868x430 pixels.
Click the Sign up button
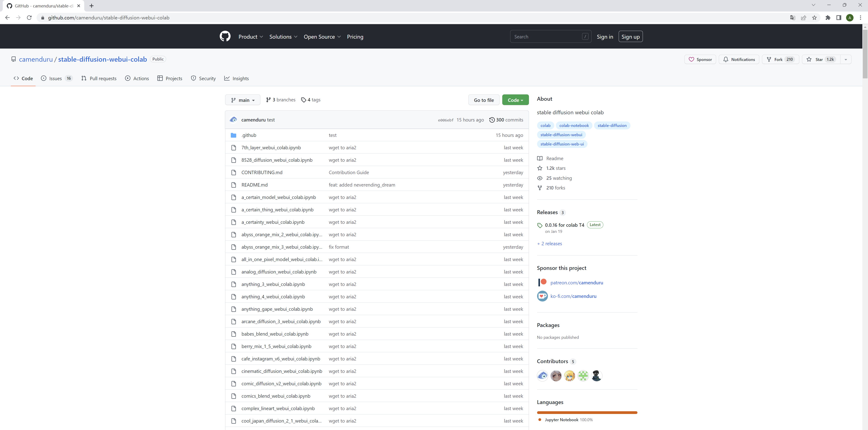click(x=630, y=37)
